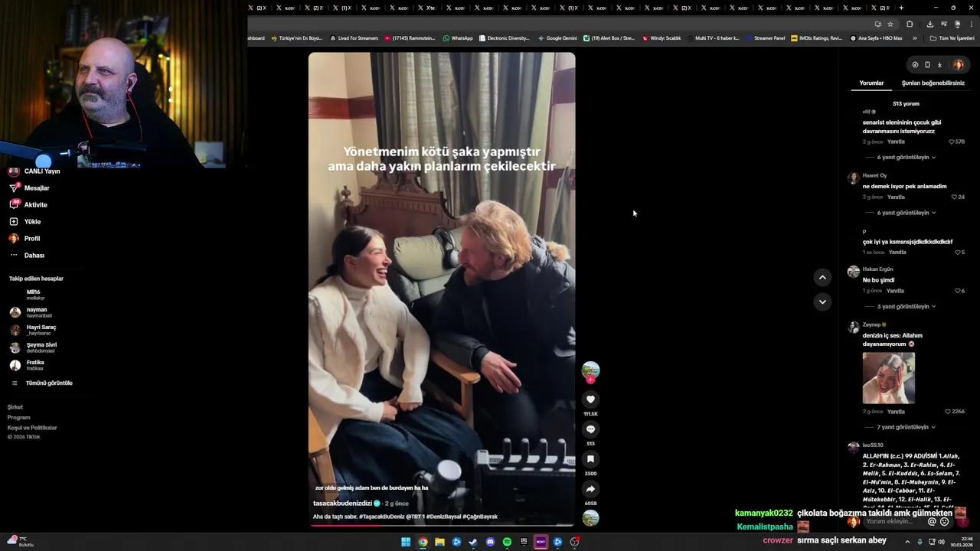Expand Tümünü görüntüle for followed accounts
This screenshot has width=980, height=551.
42,383
